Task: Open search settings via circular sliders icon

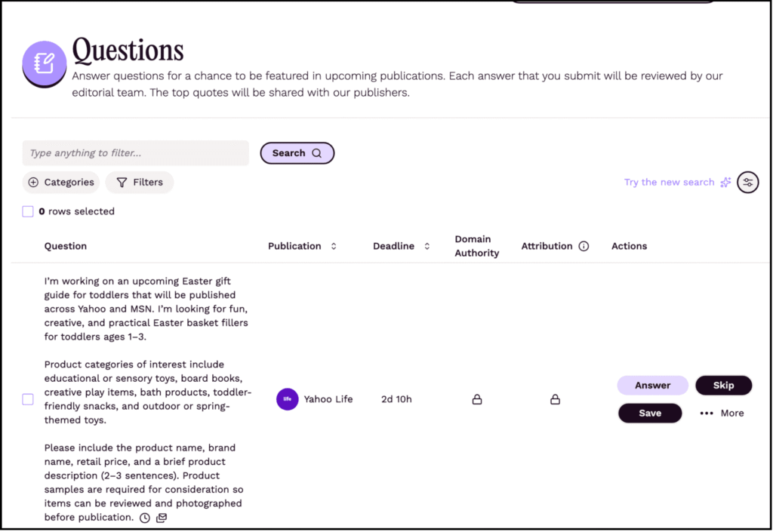Action: 747,182
